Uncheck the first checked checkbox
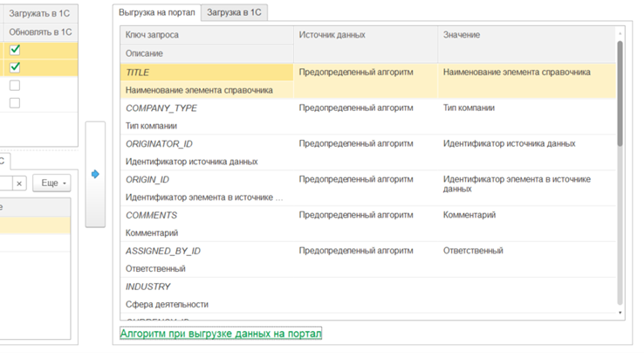Viewport: 644px width, 353px height. click(15, 50)
